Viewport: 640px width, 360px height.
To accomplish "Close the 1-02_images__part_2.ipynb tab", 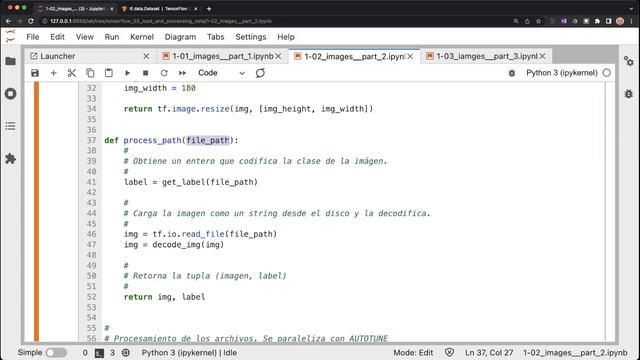I will [x=410, y=56].
